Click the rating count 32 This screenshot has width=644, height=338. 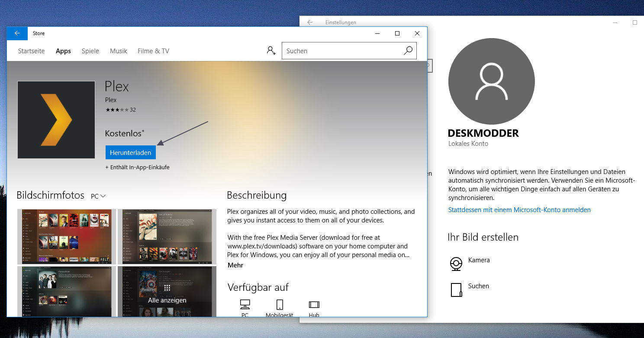pos(133,110)
